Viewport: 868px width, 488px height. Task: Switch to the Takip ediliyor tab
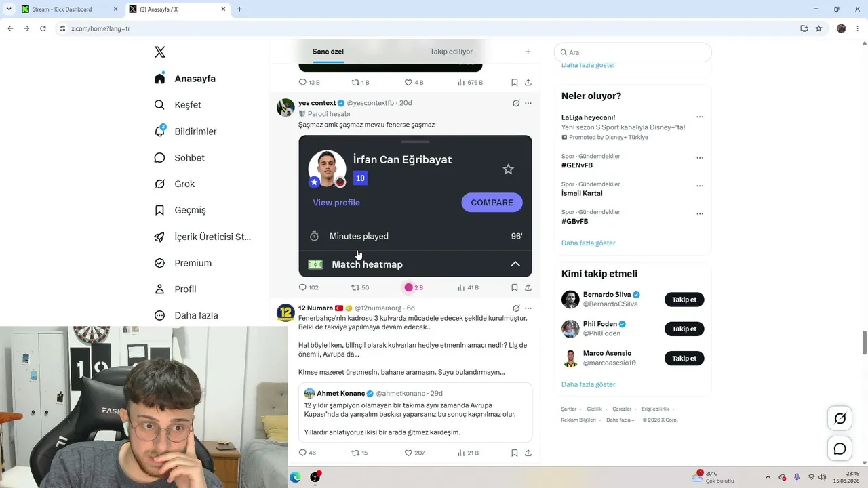(x=451, y=52)
